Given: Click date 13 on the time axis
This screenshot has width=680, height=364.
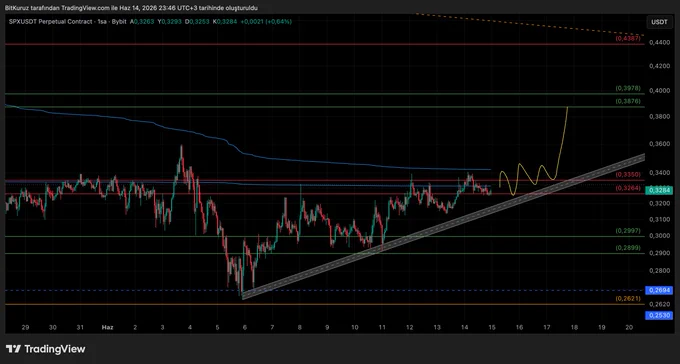Looking at the screenshot, I should click(437, 328).
